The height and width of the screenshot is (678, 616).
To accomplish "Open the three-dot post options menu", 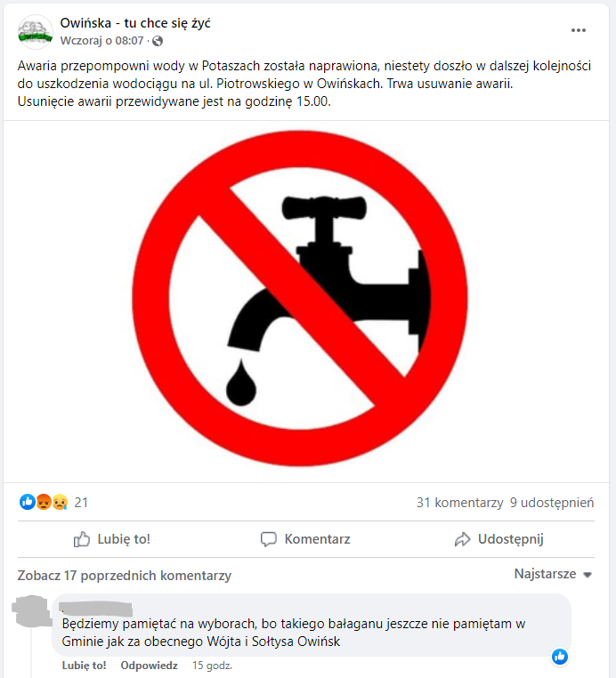I will (578, 30).
